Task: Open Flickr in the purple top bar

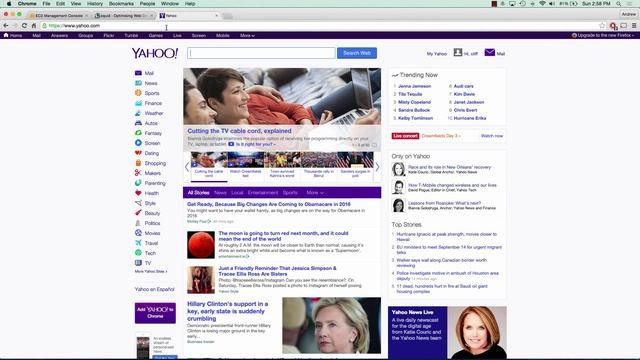Action: [109, 36]
